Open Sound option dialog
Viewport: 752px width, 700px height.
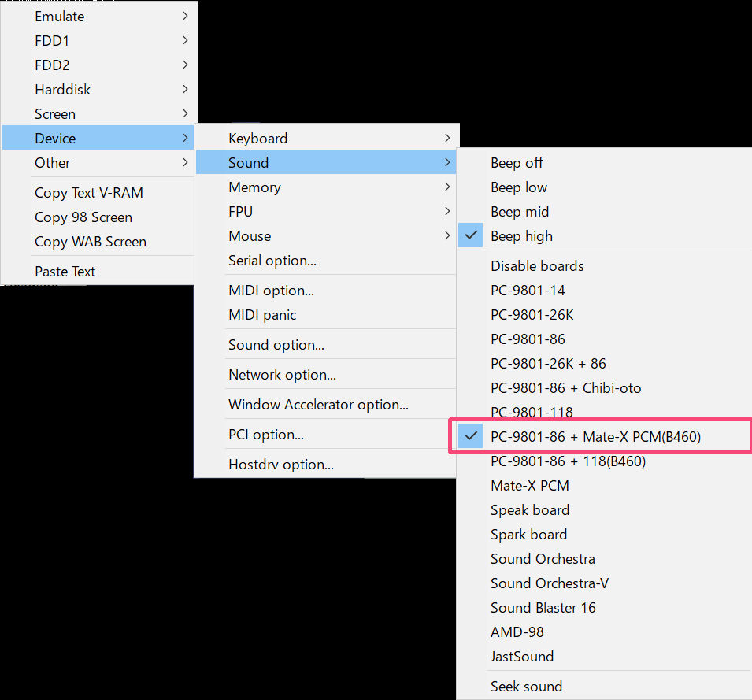point(326,345)
